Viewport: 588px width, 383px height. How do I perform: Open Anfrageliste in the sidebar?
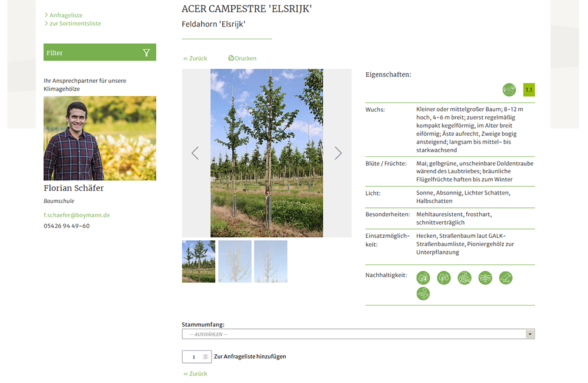pyautogui.click(x=66, y=15)
